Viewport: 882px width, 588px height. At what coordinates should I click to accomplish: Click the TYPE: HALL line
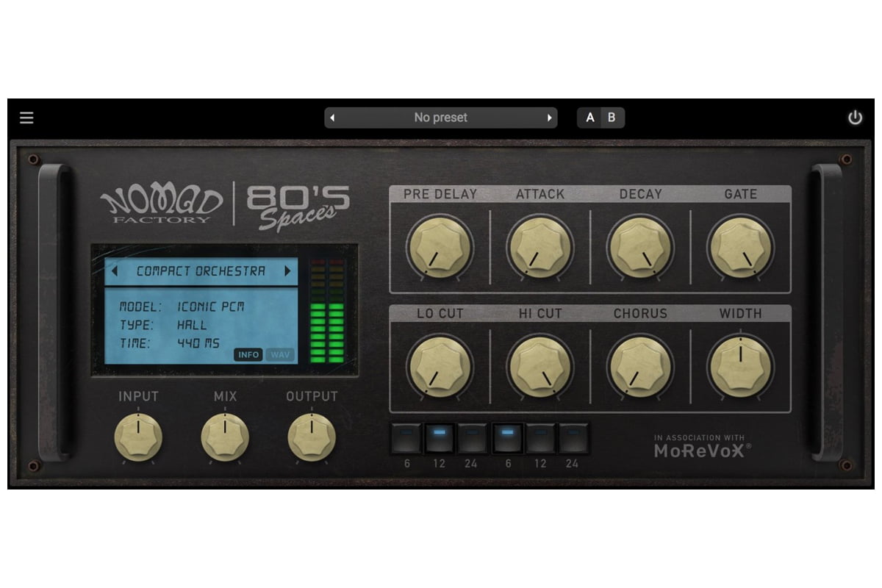tap(162, 325)
